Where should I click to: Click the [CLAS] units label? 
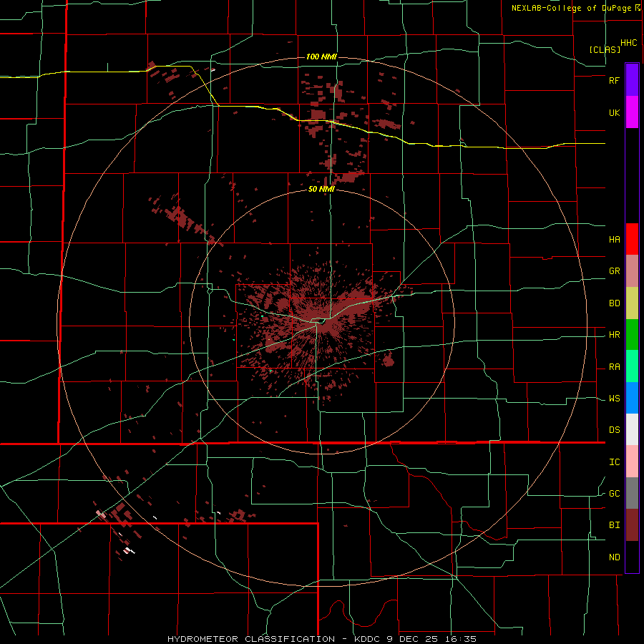coord(605,49)
